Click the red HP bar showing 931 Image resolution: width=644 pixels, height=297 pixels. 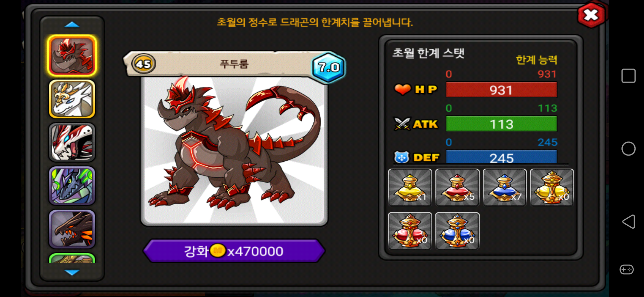tap(501, 90)
